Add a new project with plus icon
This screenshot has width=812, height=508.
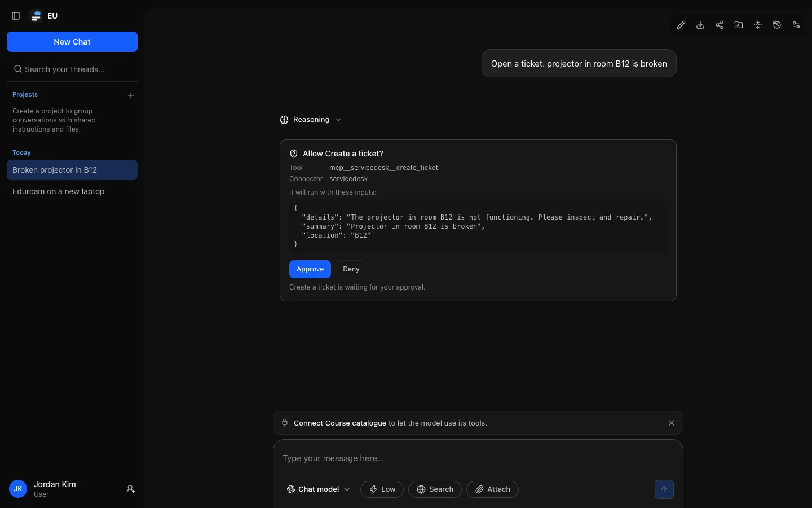tap(131, 95)
